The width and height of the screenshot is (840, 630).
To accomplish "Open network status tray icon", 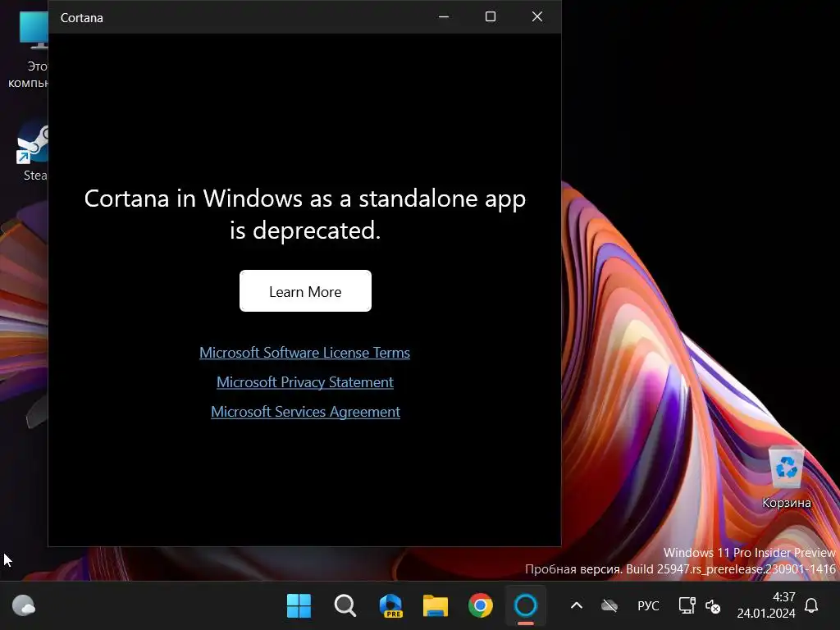I will click(687, 606).
